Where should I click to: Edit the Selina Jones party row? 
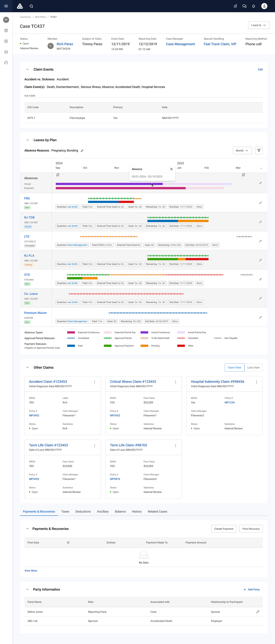pos(258,612)
